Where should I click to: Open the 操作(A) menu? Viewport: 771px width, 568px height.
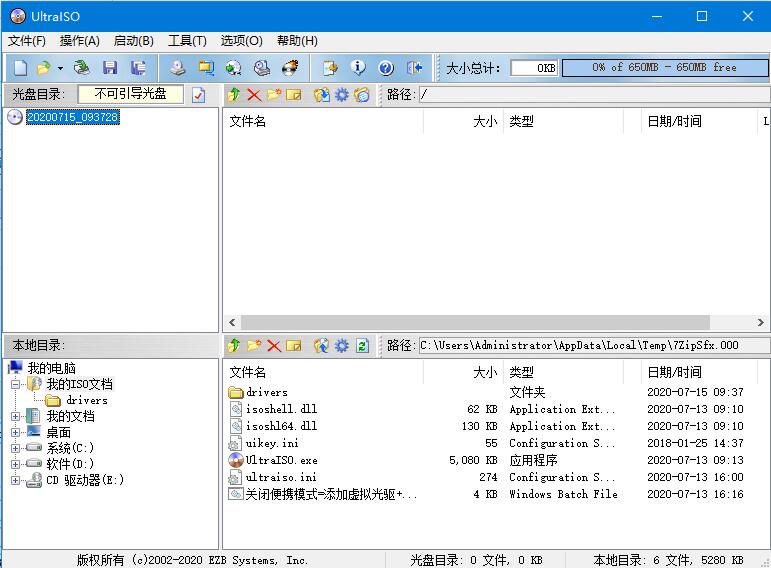79,41
